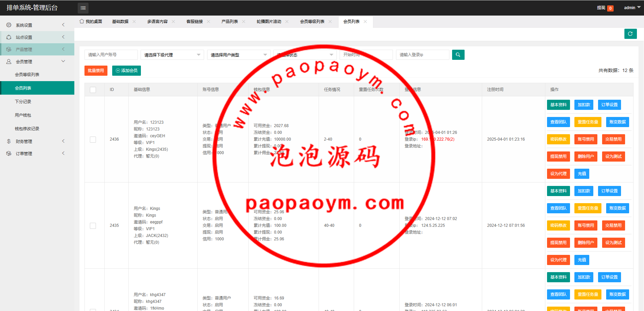
Task: Click 充值 for user 123123
Action: (x=582, y=174)
